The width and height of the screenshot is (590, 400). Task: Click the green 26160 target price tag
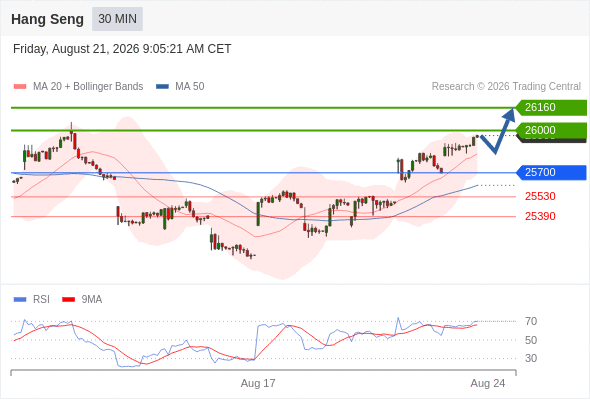tap(551, 108)
